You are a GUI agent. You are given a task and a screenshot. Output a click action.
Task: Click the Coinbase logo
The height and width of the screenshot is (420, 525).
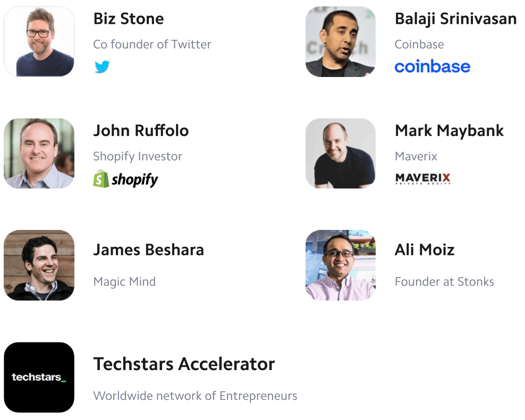[x=432, y=66]
